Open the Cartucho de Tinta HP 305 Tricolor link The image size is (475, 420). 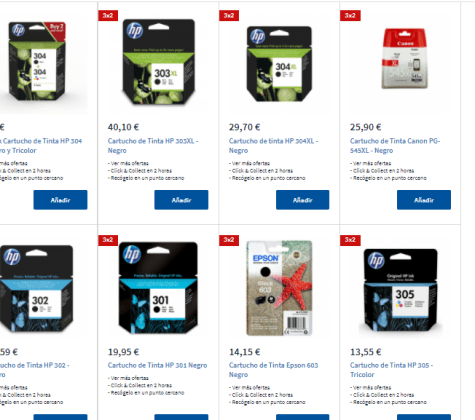click(x=392, y=370)
